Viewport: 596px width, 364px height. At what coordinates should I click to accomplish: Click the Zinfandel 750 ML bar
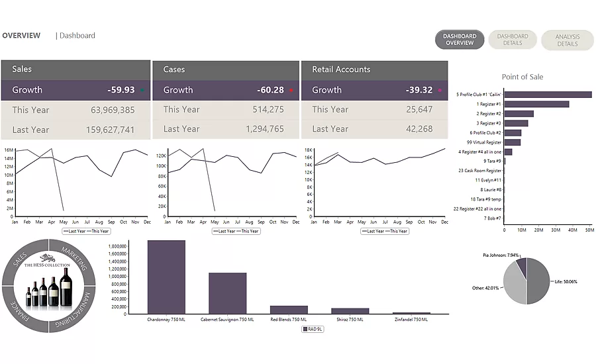click(411, 313)
